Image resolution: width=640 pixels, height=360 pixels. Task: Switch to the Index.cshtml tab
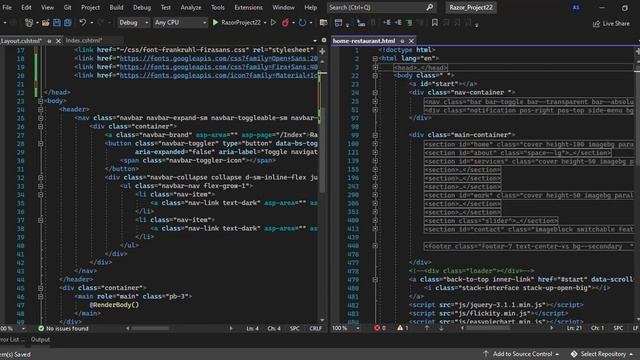click(x=84, y=40)
